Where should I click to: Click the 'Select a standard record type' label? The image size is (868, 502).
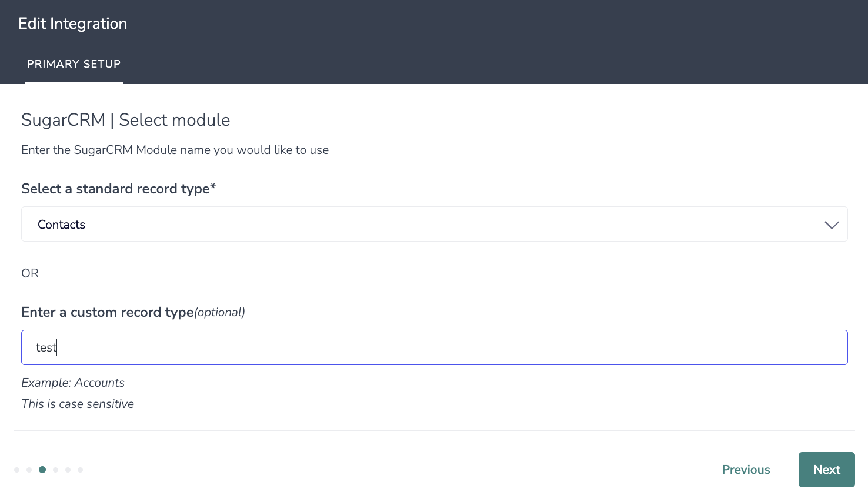pos(118,189)
